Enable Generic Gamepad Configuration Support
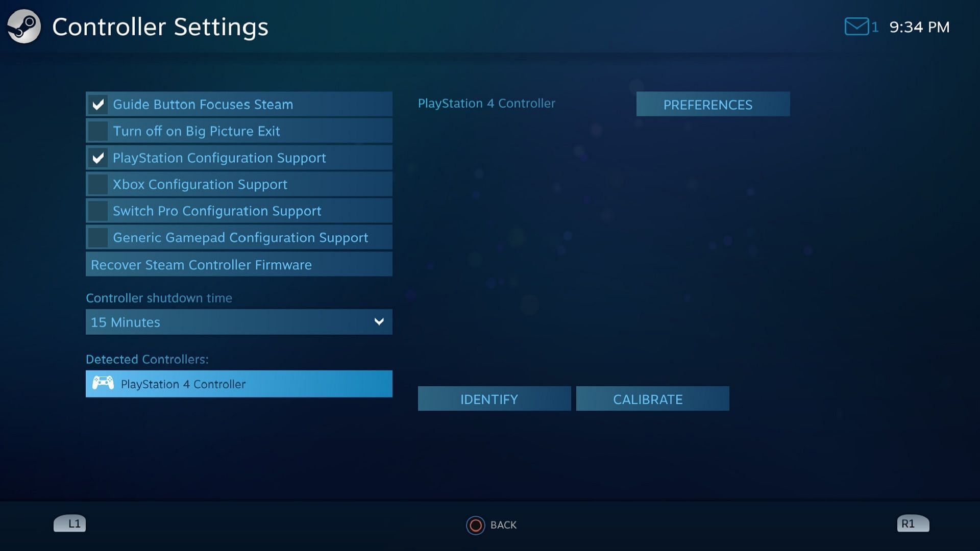This screenshot has width=980, height=551. 99,237
